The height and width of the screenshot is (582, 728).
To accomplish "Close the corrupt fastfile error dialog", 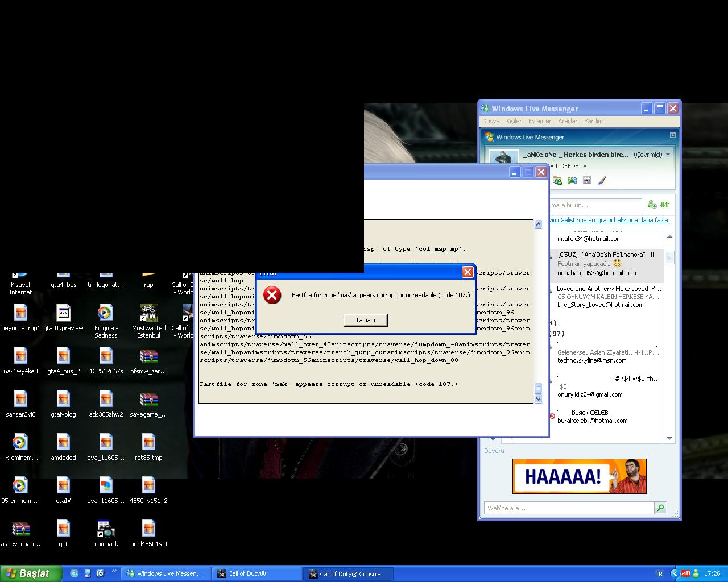I will [468, 272].
